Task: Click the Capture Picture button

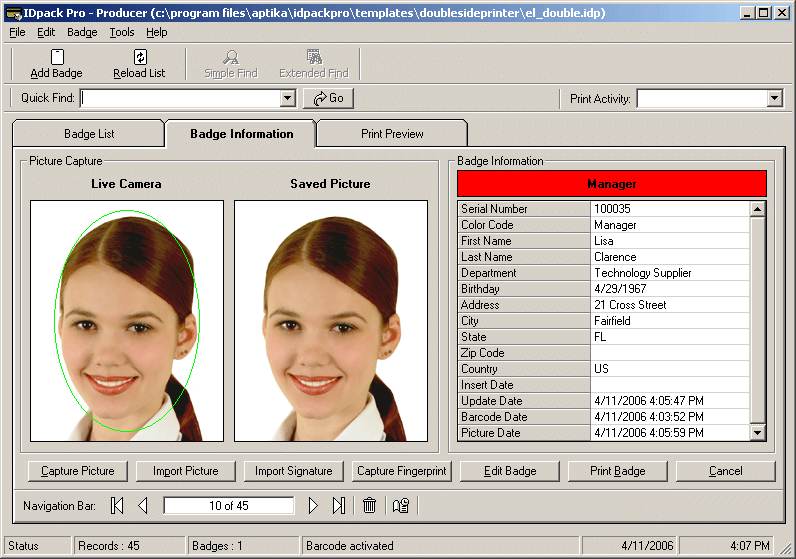Action: click(x=78, y=471)
